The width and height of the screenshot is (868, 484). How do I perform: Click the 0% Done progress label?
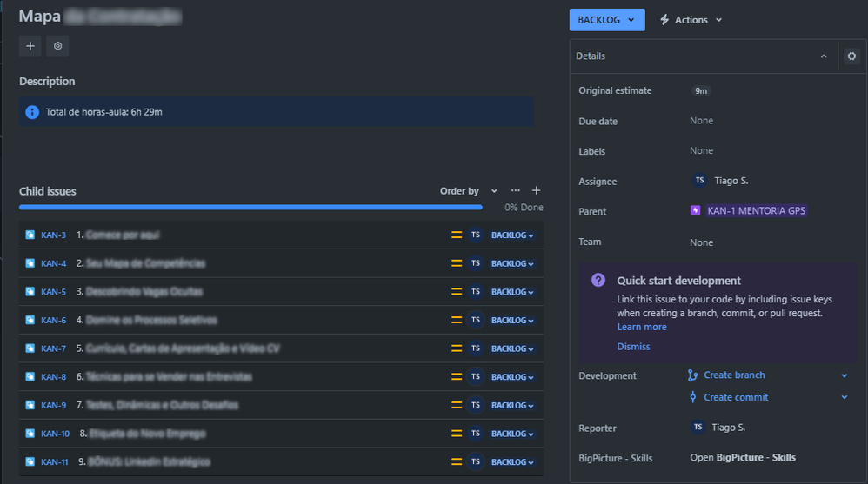click(524, 208)
